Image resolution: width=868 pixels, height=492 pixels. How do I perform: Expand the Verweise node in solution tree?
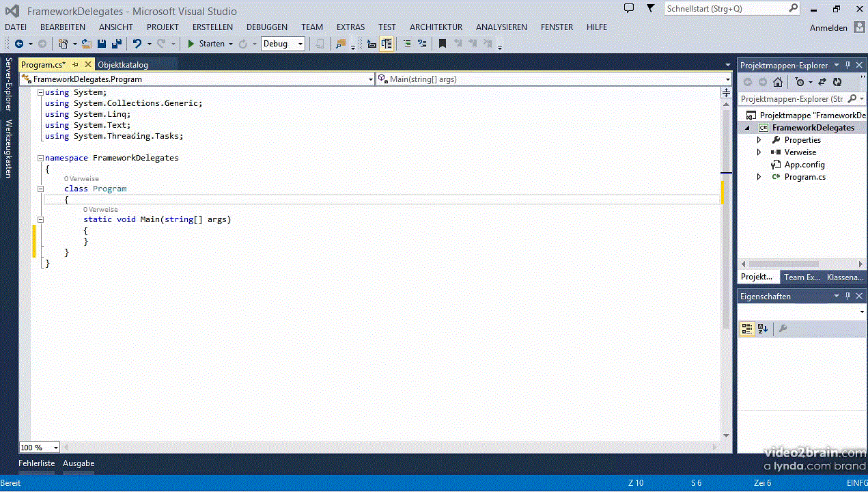pos(759,152)
